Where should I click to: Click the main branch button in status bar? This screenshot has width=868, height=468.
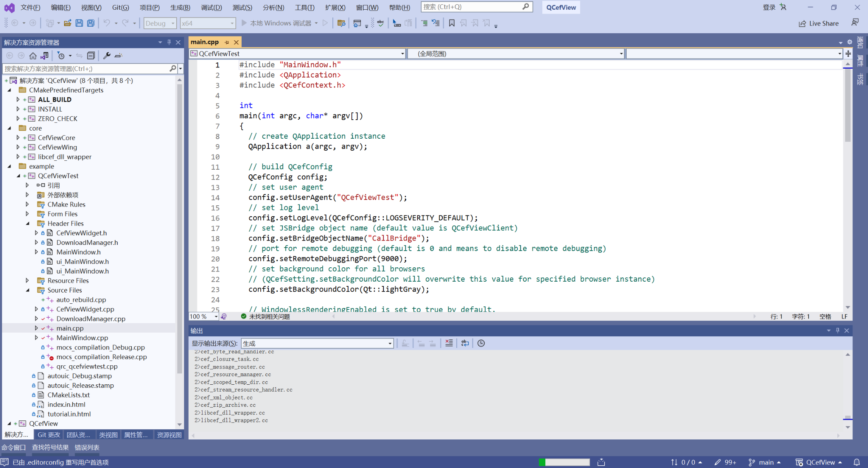[765, 462]
